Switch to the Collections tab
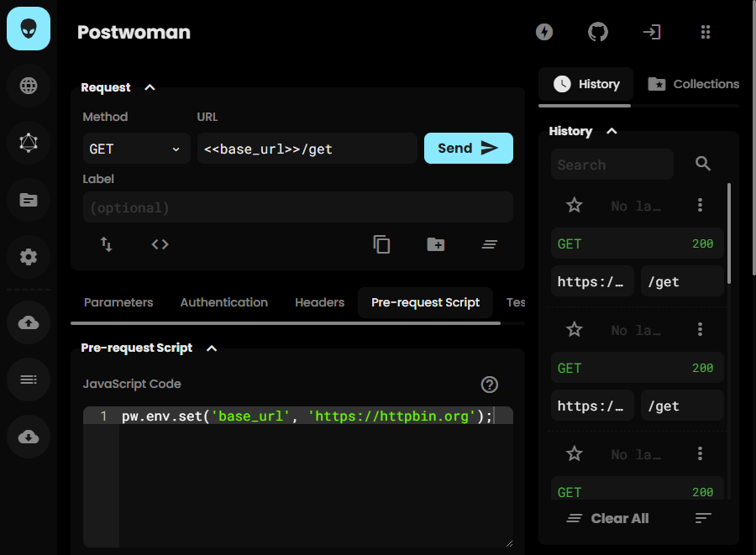756x555 pixels. tap(693, 84)
